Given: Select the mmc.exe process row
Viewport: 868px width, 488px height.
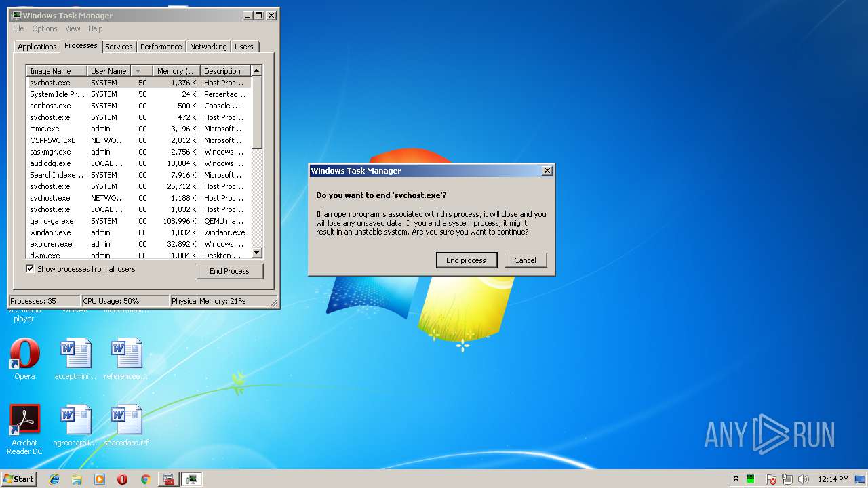Looking at the screenshot, I should point(138,129).
